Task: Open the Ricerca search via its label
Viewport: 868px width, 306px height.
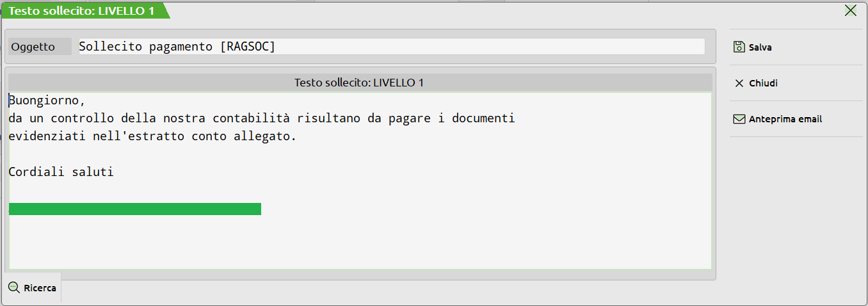Action: click(40, 288)
